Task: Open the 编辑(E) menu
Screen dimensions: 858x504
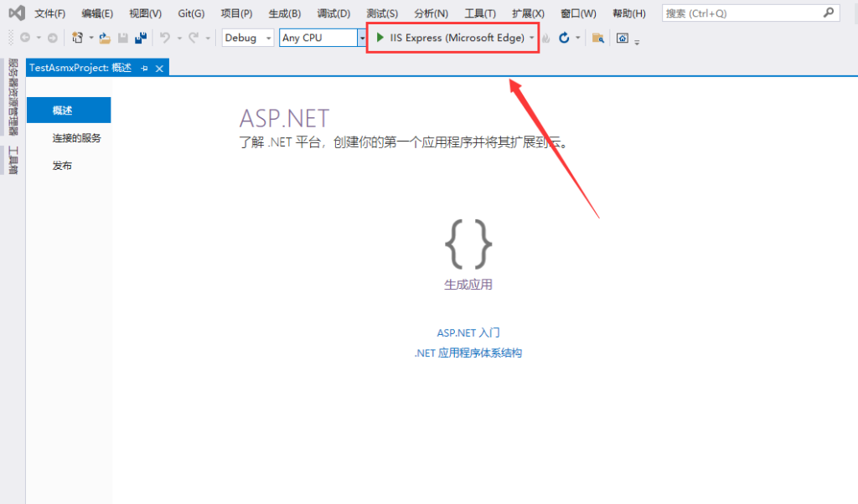Action: point(97,13)
